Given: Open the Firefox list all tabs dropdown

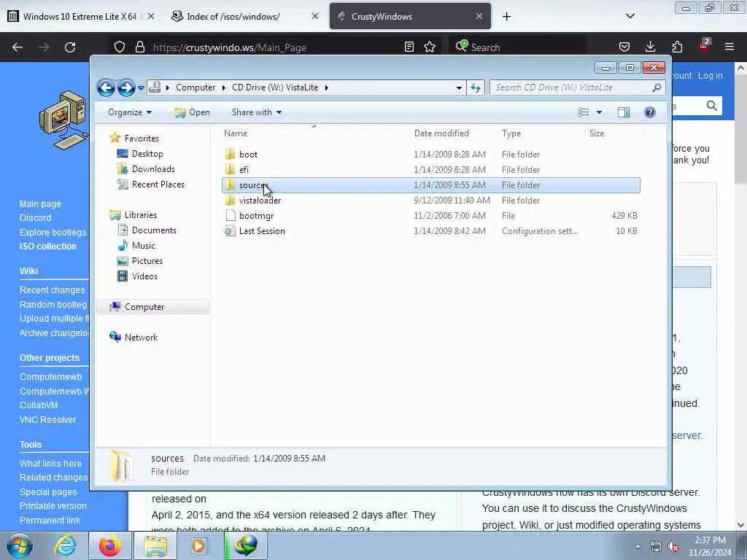Looking at the screenshot, I should (630, 16).
